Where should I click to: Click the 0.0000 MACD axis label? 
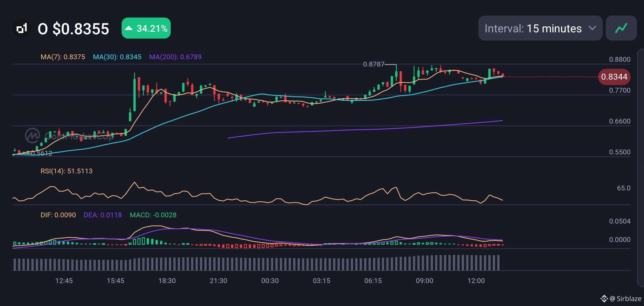pos(620,240)
